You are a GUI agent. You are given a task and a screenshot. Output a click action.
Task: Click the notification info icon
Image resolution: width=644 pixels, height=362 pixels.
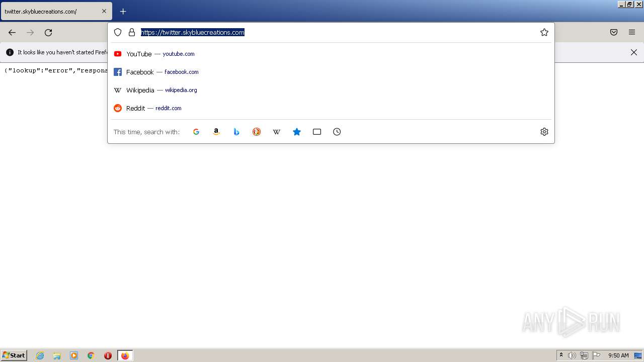point(10,52)
